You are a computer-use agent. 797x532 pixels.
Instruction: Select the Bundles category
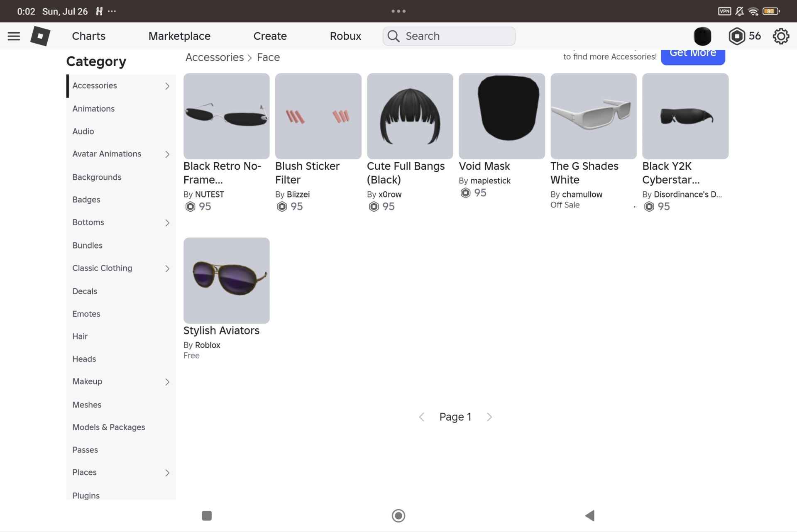pos(121,245)
